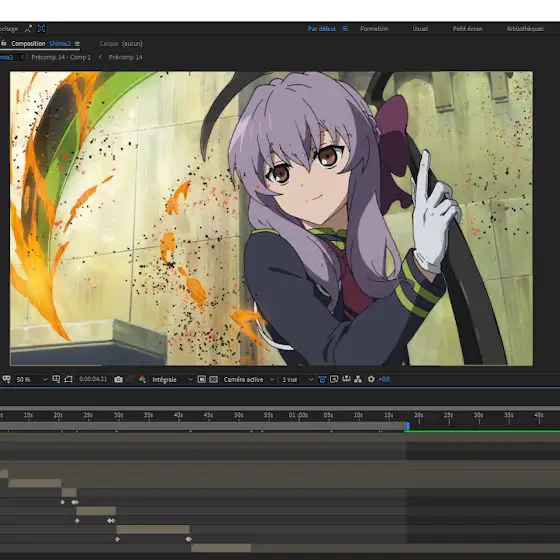Click the snapping options icon beside Accrochage

(x=28, y=29)
